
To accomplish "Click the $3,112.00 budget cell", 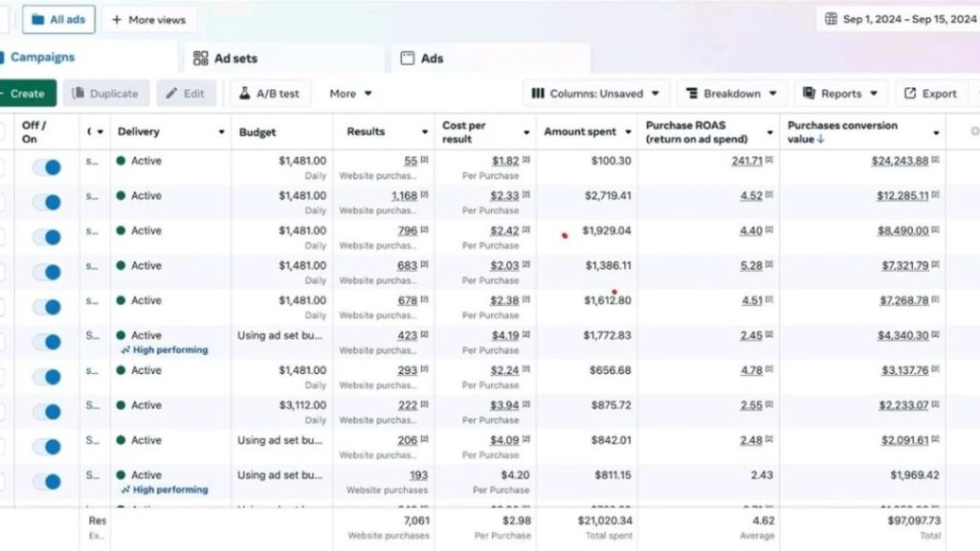I will click(x=302, y=405).
